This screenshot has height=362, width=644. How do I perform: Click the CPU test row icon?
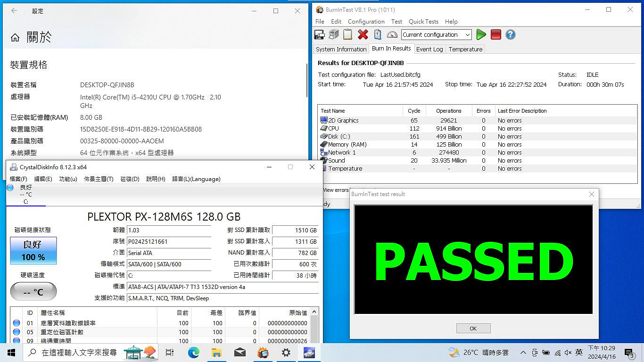click(x=323, y=128)
